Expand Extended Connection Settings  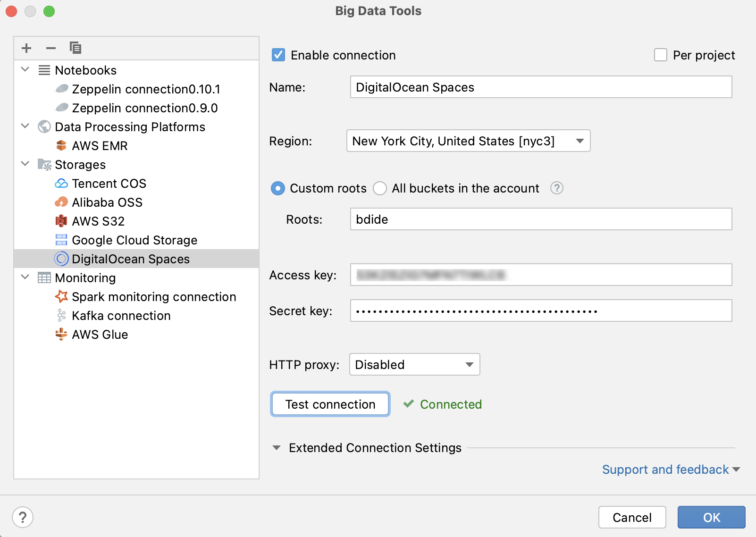(277, 447)
